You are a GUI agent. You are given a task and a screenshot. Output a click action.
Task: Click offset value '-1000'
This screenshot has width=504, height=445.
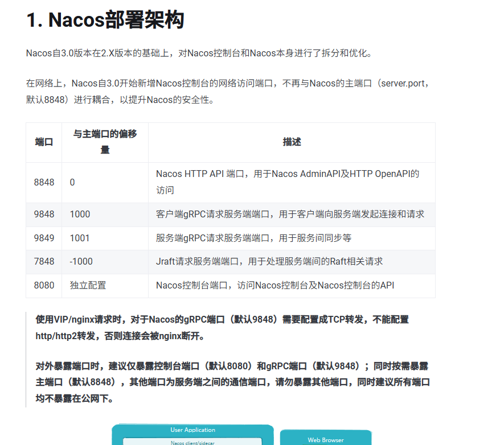click(x=105, y=262)
